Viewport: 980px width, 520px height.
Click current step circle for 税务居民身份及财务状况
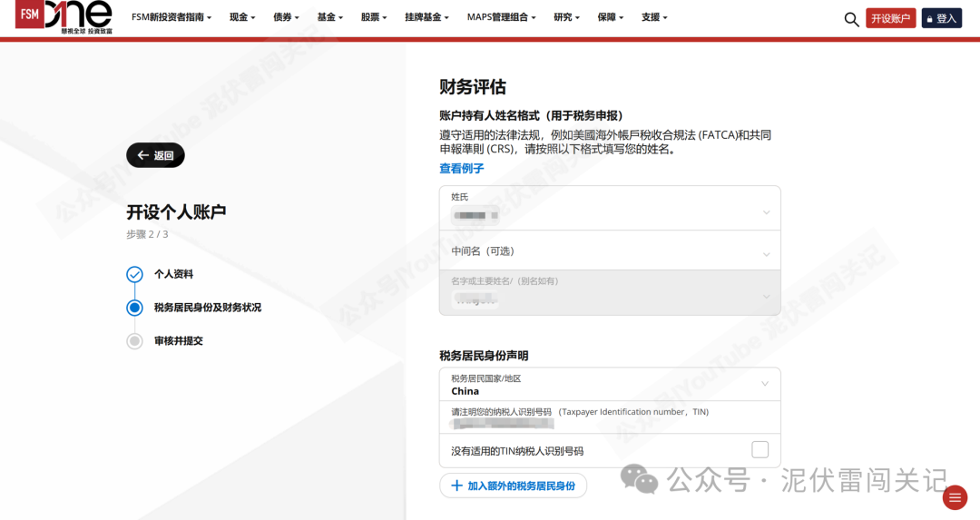(134, 308)
